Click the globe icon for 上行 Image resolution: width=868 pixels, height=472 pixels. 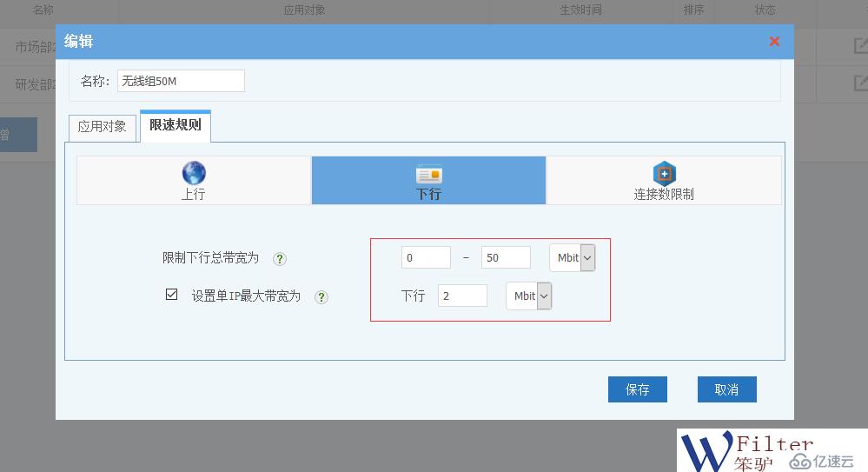[194, 172]
